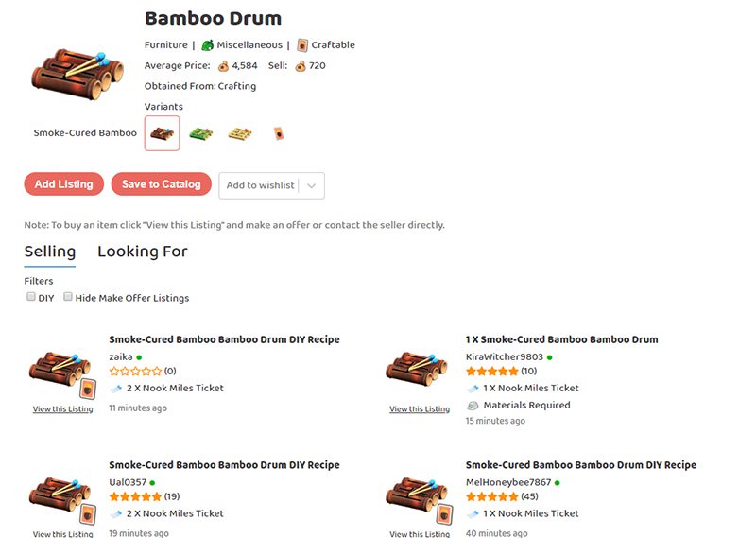Click the leaf Miscellaneous category icon
The image size is (756, 538).
pyautogui.click(x=208, y=44)
